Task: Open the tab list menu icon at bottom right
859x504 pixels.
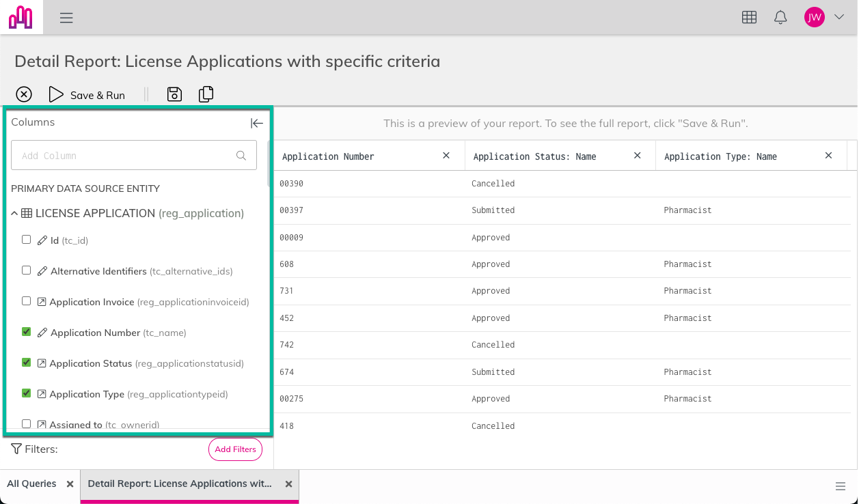Action: (841, 486)
